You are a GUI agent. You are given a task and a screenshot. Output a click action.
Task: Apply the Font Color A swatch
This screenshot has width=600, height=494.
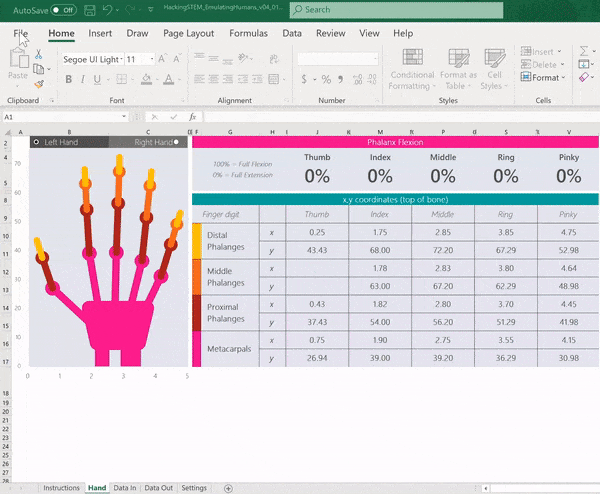click(x=168, y=79)
